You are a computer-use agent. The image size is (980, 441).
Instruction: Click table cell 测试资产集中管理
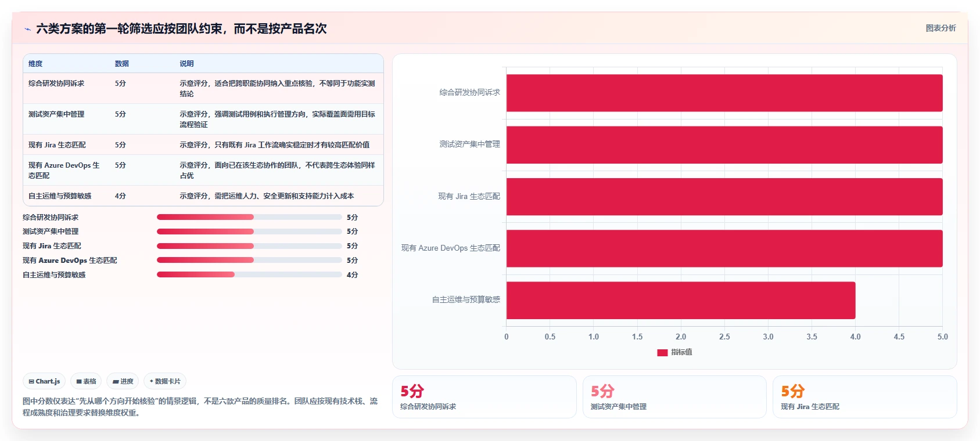(x=56, y=114)
